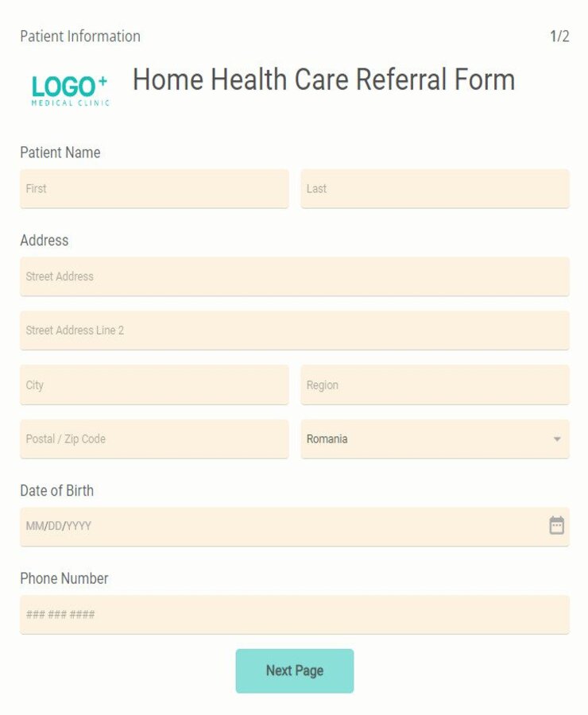This screenshot has height=715, width=588.
Task: Click the Home Health Care Referral Form title
Action: point(325,79)
